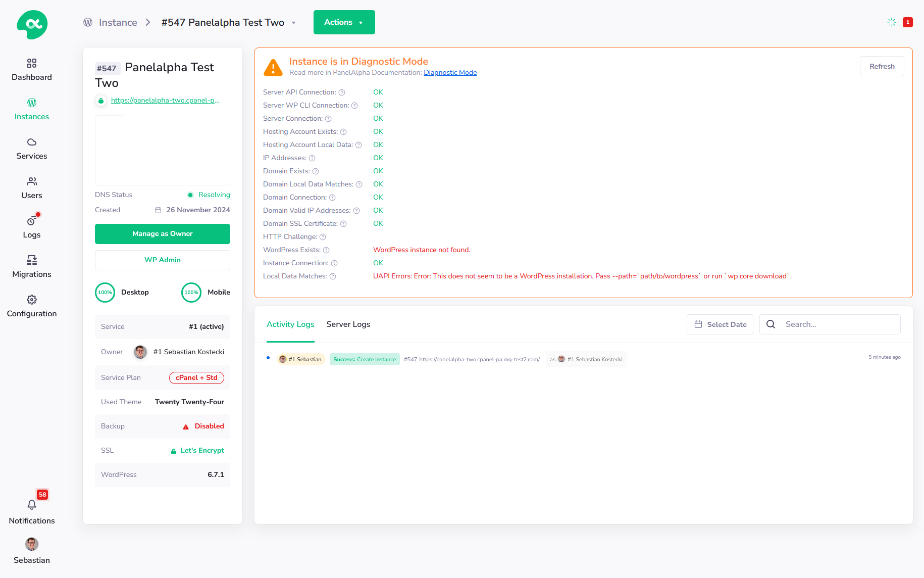This screenshot has width=924, height=578.
Task: Go to Instances in the sidebar
Action: (32, 109)
